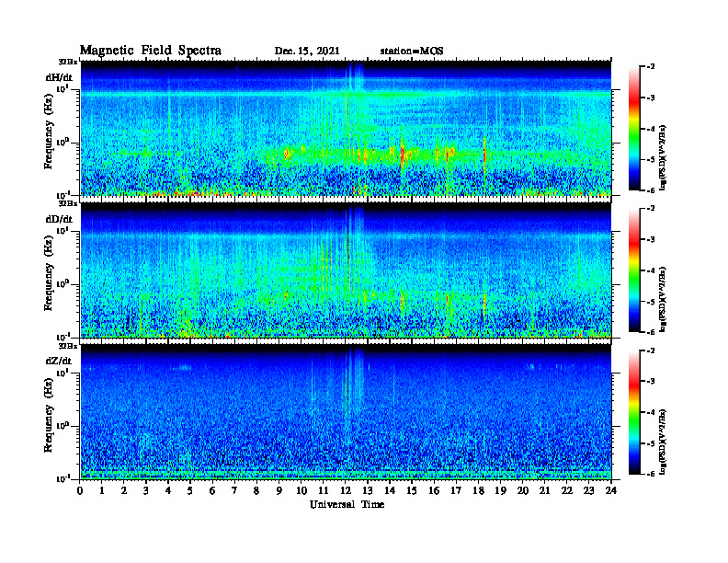Click the -4 tick of dD/dt color bar
728x563 pixels.
coord(652,270)
